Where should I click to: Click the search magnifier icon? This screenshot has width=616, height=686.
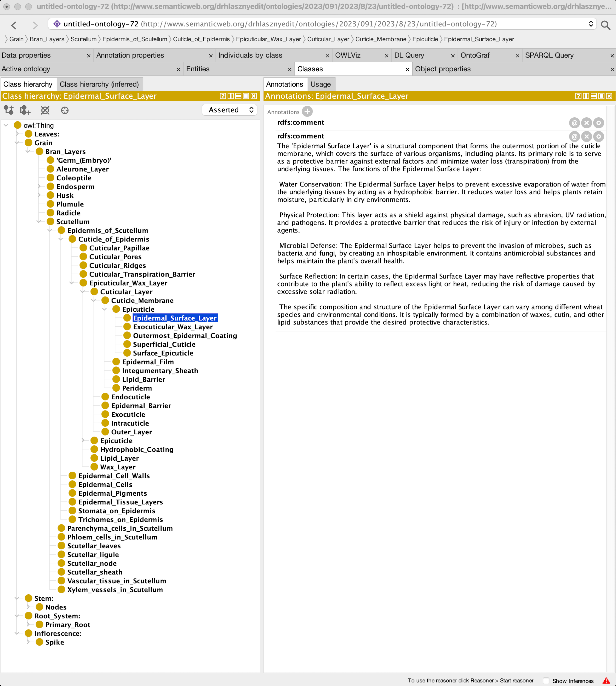pos(605,25)
